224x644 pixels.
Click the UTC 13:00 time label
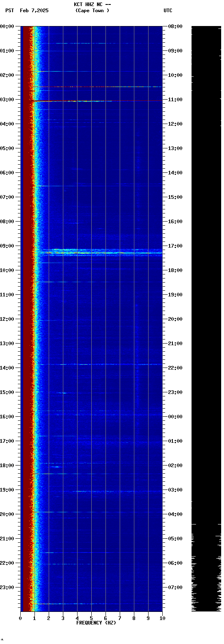(x=175, y=148)
